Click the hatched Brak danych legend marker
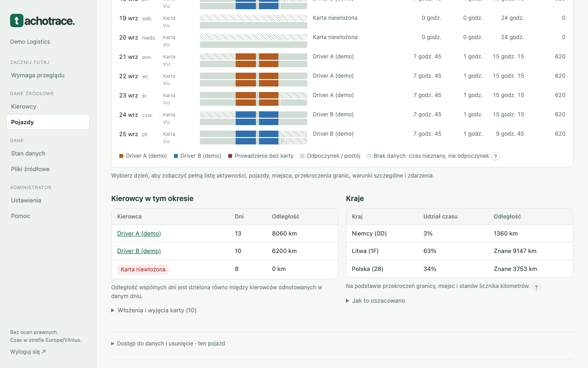This screenshot has width=588, height=368. [369, 156]
